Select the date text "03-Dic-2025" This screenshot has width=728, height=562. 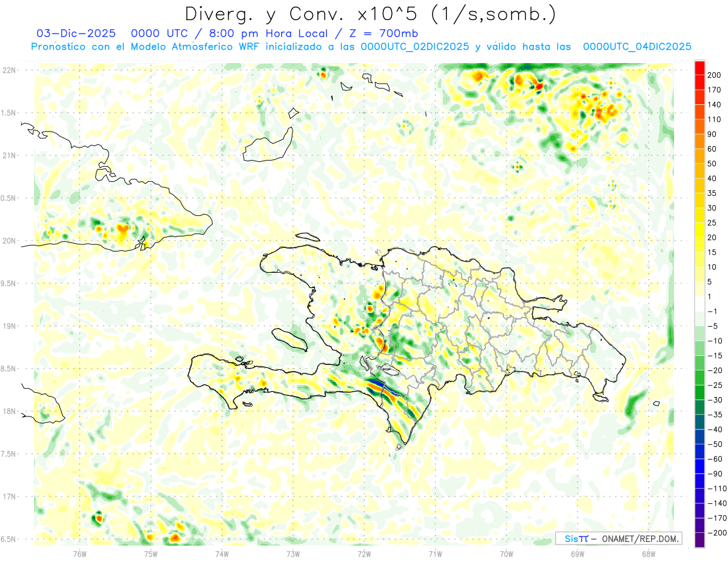[75, 33]
